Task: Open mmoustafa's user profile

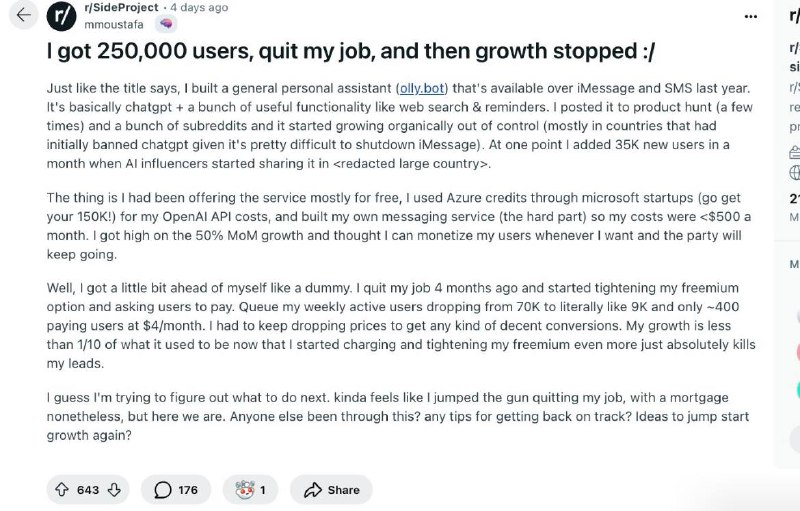Action: click(114, 24)
